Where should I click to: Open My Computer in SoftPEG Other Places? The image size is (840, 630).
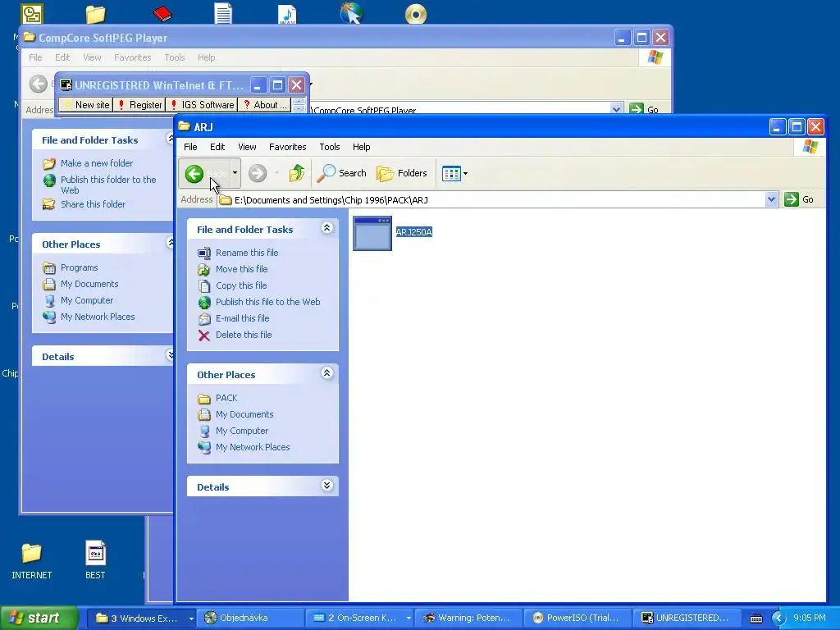point(87,300)
